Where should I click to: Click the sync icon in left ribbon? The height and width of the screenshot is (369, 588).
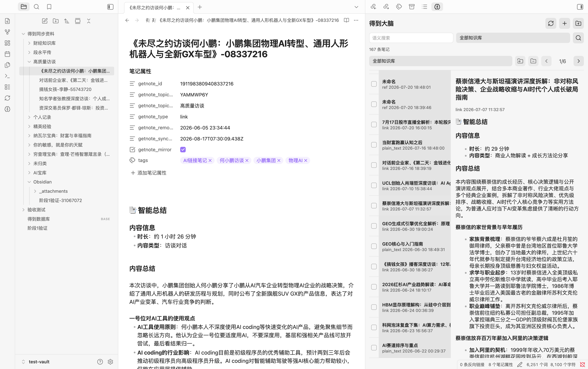pos(7,98)
